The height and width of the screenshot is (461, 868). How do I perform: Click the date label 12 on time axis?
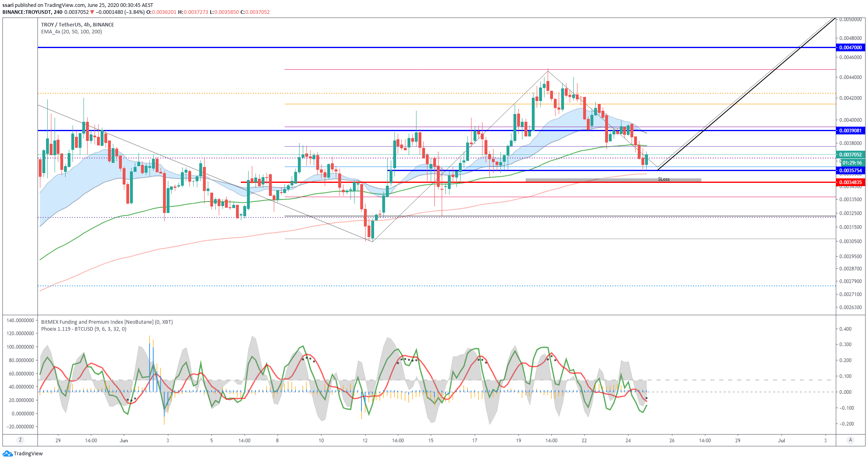pyautogui.click(x=365, y=441)
